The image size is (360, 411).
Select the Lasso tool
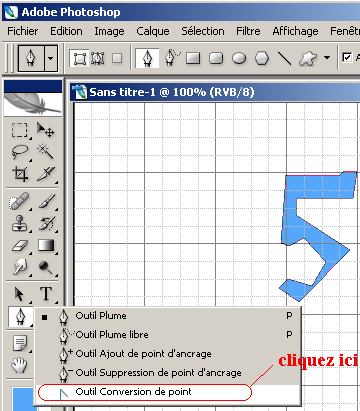20,152
